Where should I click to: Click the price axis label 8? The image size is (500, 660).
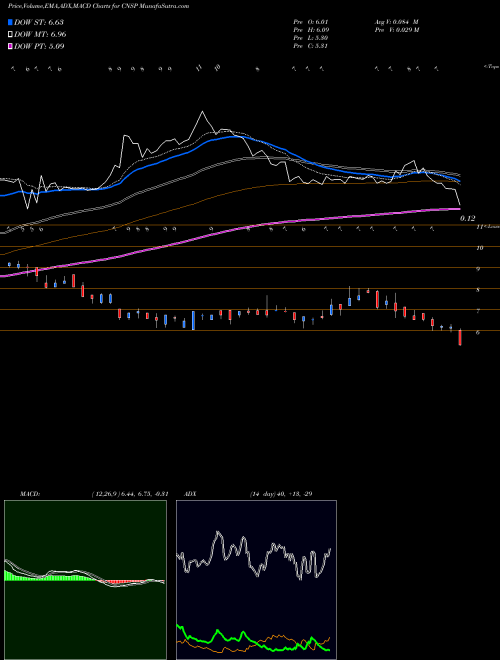click(x=478, y=290)
